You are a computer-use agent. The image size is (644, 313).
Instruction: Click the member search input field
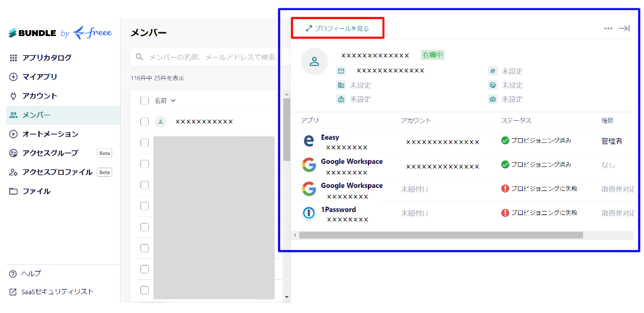click(x=210, y=57)
